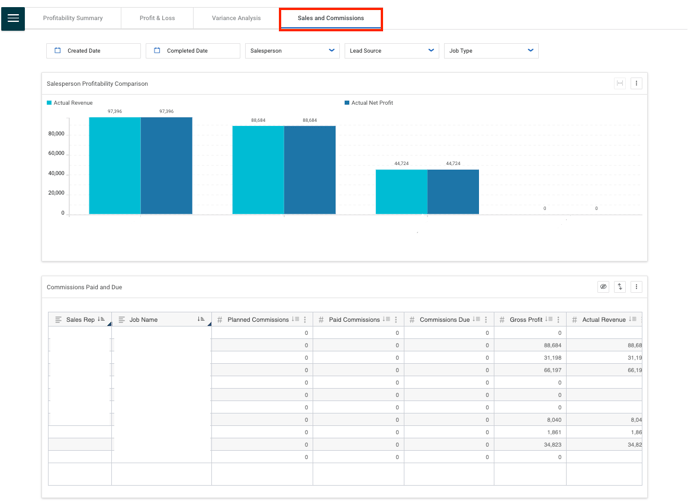Sort by the Job Name column sort icon
This screenshot has height=504, width=688.
point(201,319)
